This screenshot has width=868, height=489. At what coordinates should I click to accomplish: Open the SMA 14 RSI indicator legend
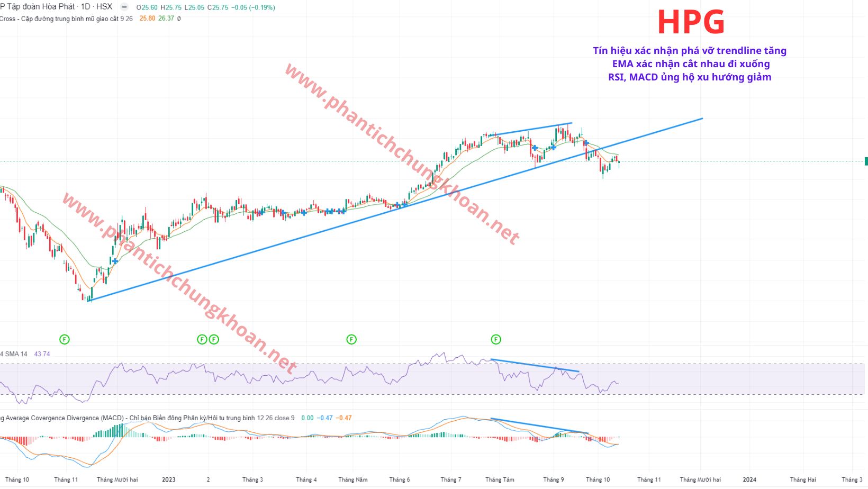tap(14, 354)
